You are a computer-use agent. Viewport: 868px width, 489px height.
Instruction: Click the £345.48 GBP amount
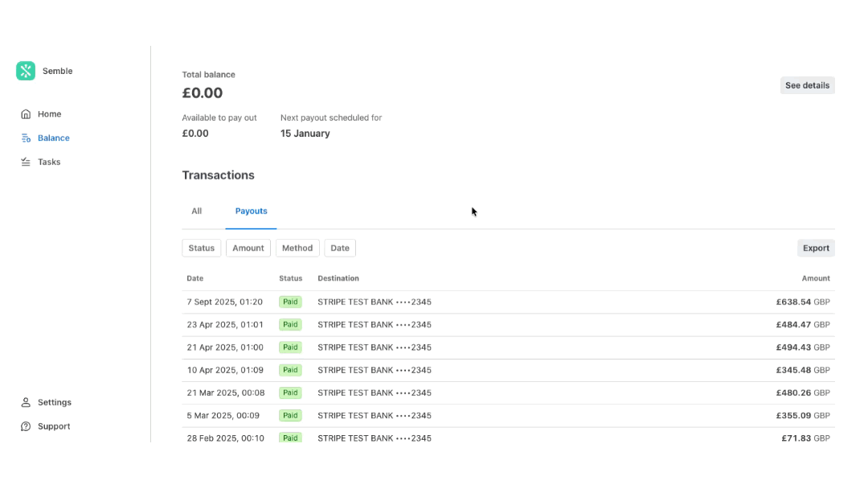click(803, 371)
